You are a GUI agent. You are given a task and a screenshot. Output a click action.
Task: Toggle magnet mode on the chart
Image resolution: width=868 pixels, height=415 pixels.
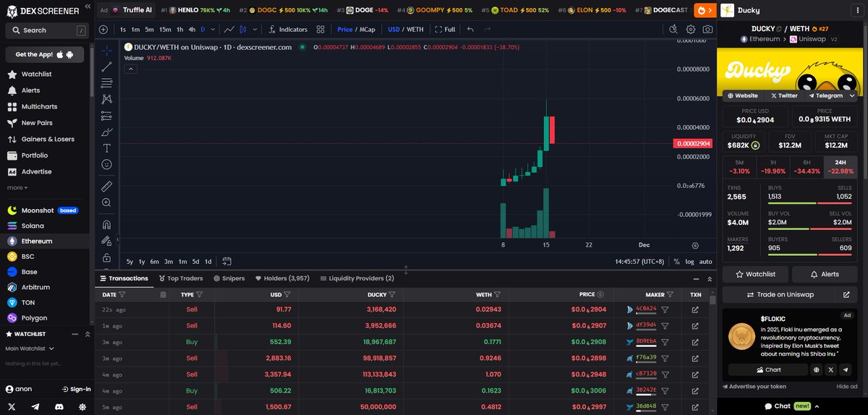coord(106,225)
